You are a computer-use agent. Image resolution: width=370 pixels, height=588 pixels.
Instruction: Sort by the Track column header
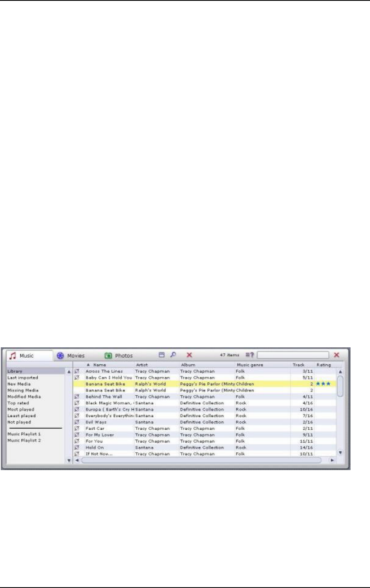tap(303, 365)
